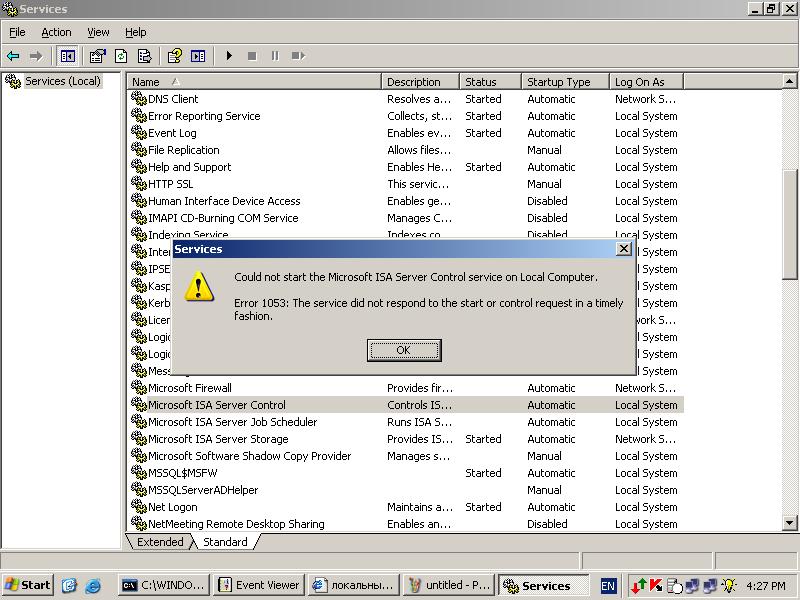
Task: Click the Show/Hide Action Pane icon
Action: pyautogui.click(x=198, y=56)
